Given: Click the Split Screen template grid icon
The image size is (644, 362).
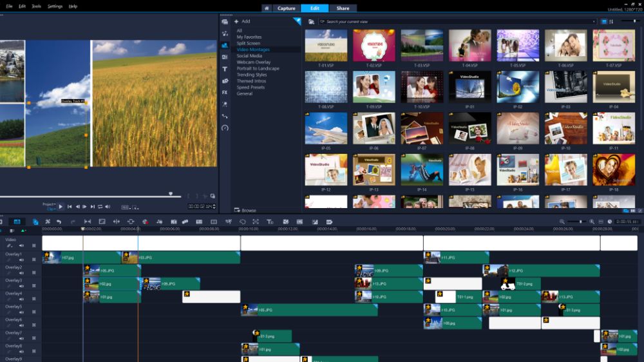Looking at the screenshot, I should point(214,222).
